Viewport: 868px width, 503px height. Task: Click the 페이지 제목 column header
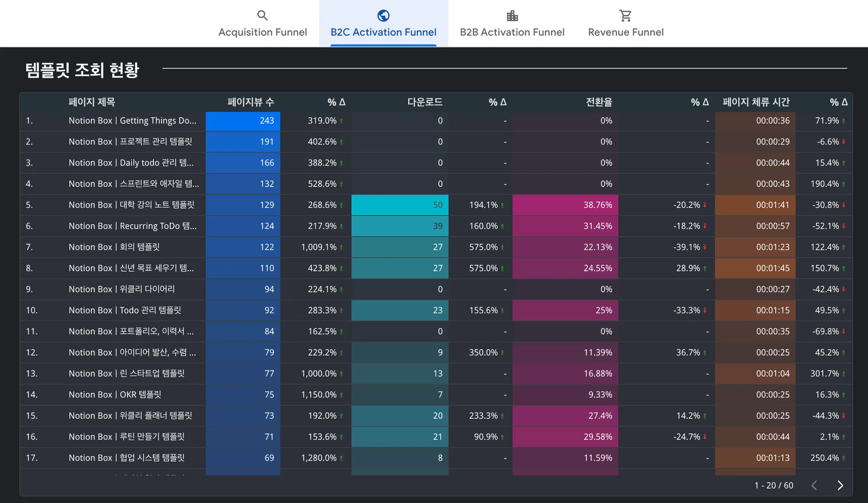click(92, 102)
